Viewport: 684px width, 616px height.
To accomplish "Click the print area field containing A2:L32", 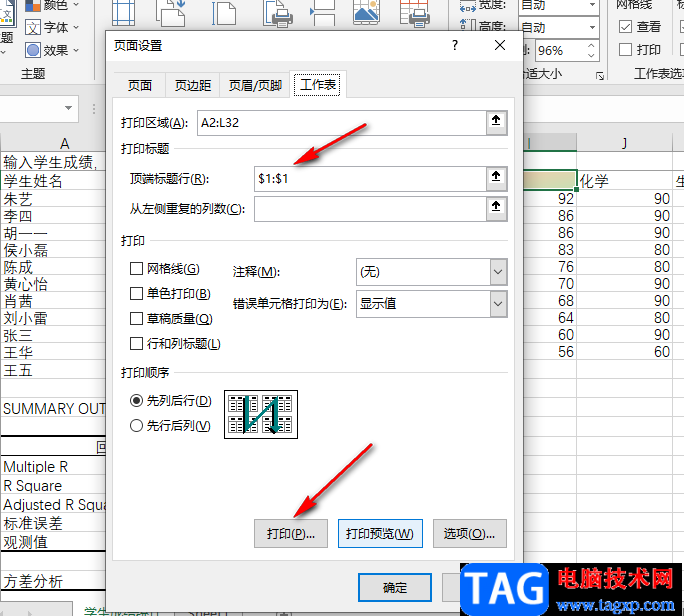I will tap(342, 123).
